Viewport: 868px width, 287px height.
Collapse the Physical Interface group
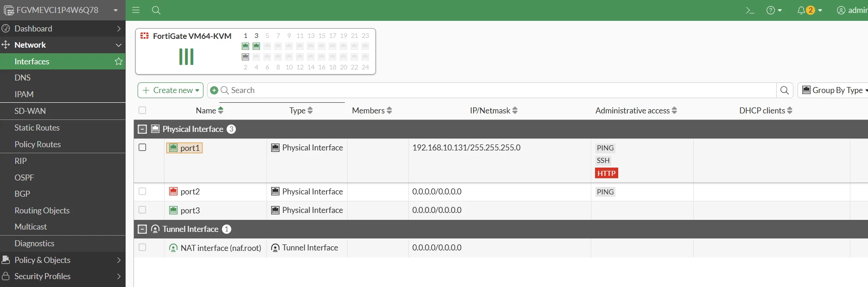pyautogui.click(x=143, y=129)
